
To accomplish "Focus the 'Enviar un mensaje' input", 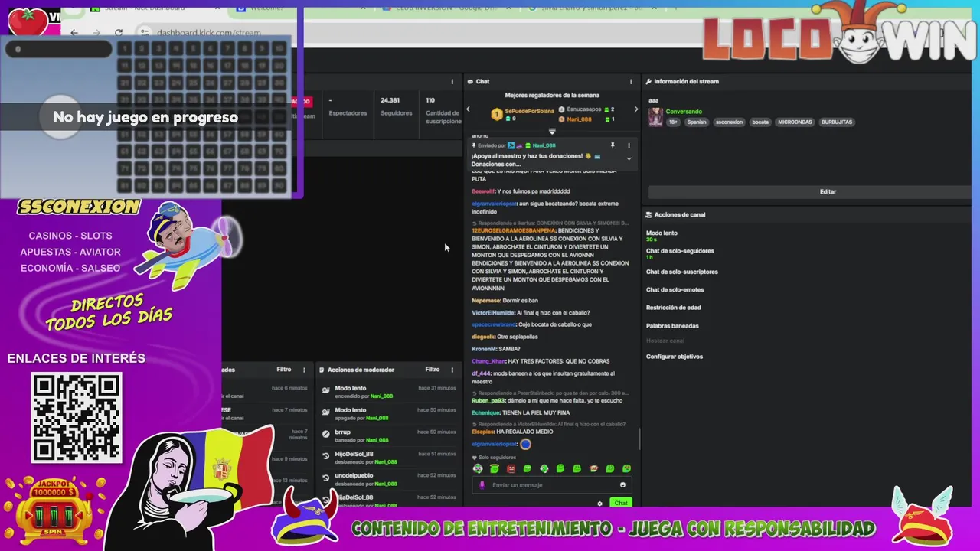I will pos(551,484).
